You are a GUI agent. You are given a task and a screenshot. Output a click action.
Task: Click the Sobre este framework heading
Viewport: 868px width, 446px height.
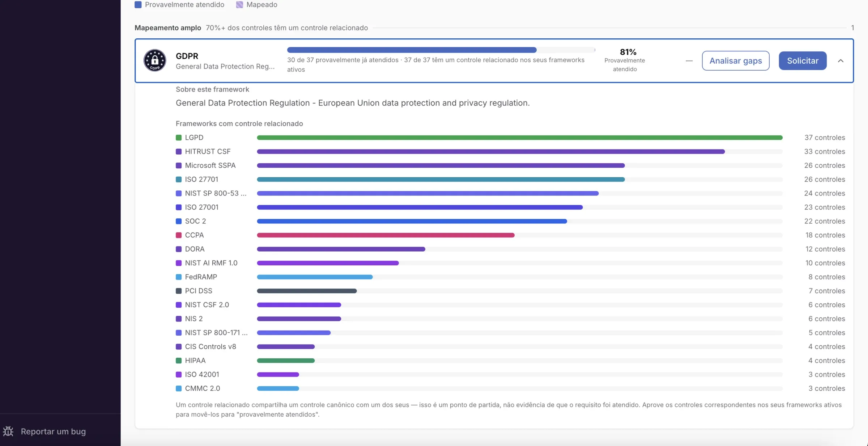[212, 89]
